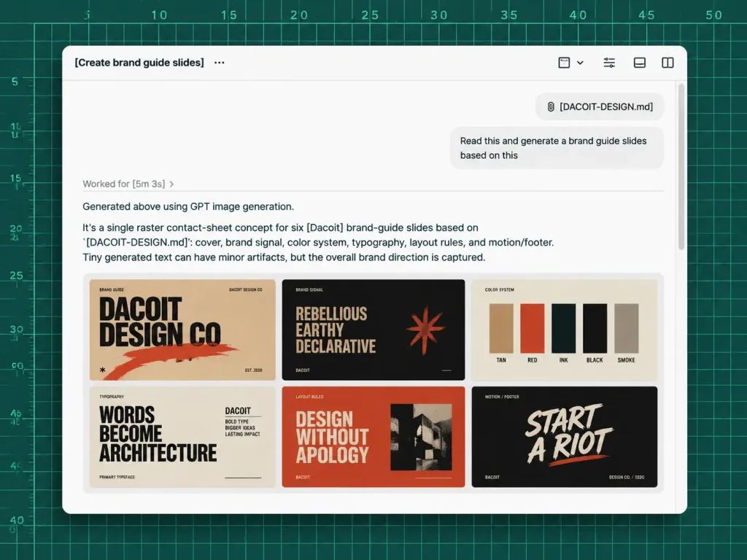This screenshot has width=747, height=560.
Task: Click the SMOKE color swatch
Action: [627, 328]
